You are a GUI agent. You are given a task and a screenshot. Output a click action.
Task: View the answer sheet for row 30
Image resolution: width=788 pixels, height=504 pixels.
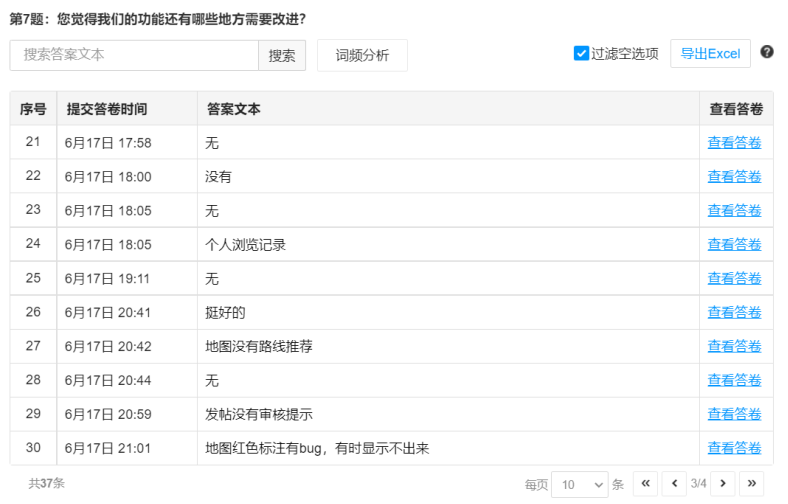[x=734, y=448]
